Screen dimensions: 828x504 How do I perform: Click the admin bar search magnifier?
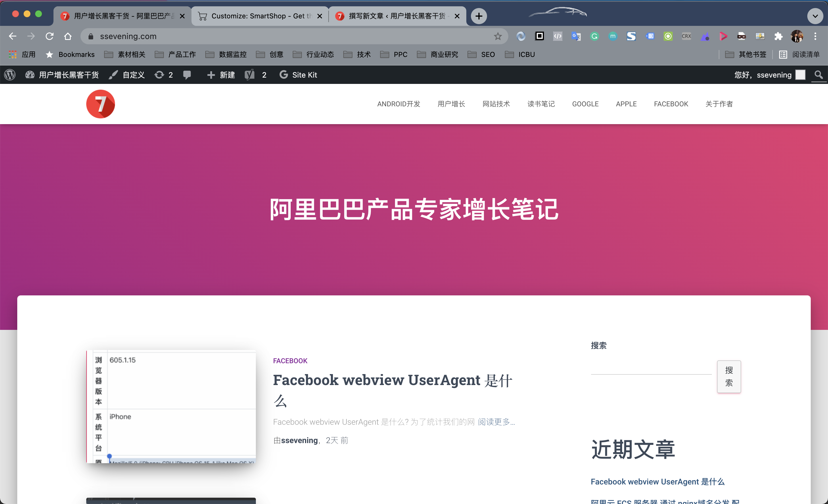tap(819, 74)
